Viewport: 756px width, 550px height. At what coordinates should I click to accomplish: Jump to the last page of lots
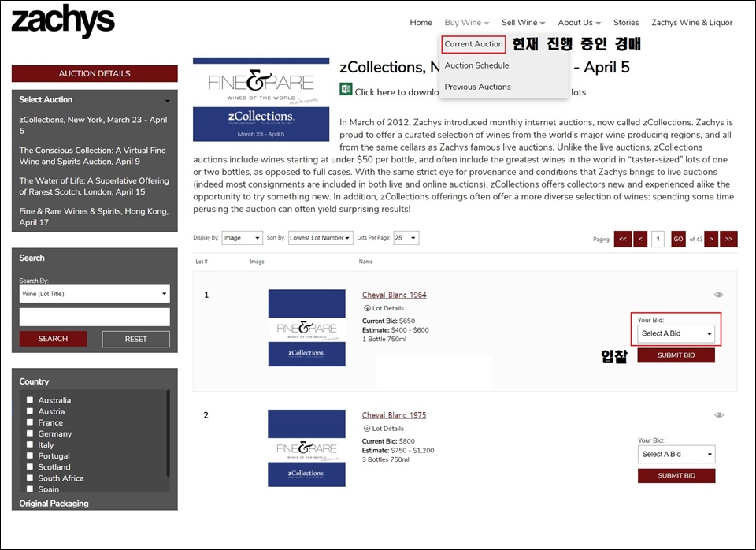coord(728,239)
